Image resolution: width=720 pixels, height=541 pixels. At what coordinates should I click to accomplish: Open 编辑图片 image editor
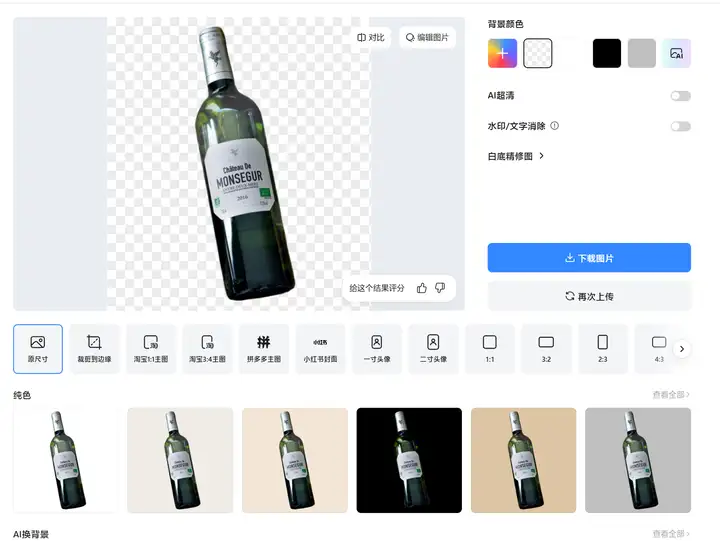[427, 38]
